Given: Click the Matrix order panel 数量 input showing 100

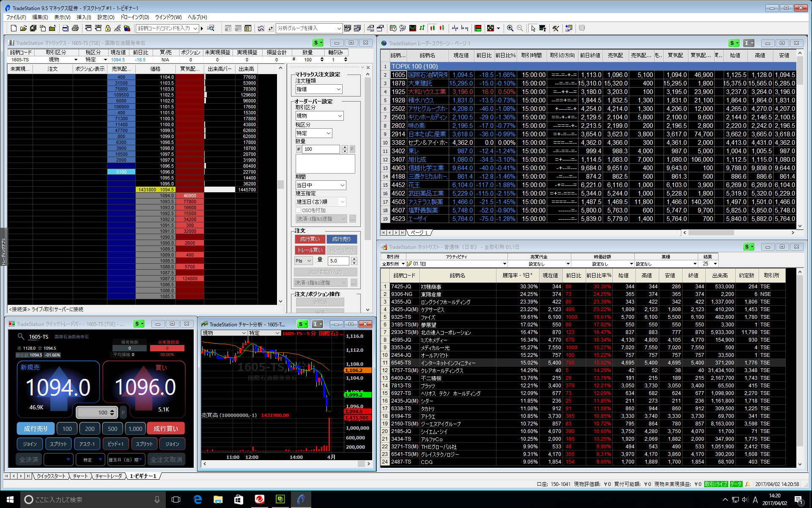Looking at the screenshot, I should pyautogui.click(x=321, y=149).
